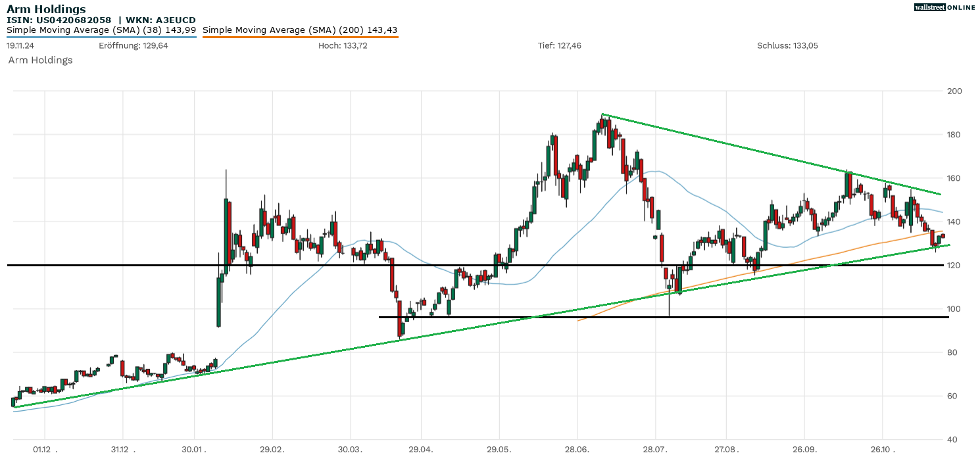Select the 30.01. date on the x-axis
Image resolution: width=980 pixels, height=453 pixels.
pyautogui.click(x=195, y=449)
